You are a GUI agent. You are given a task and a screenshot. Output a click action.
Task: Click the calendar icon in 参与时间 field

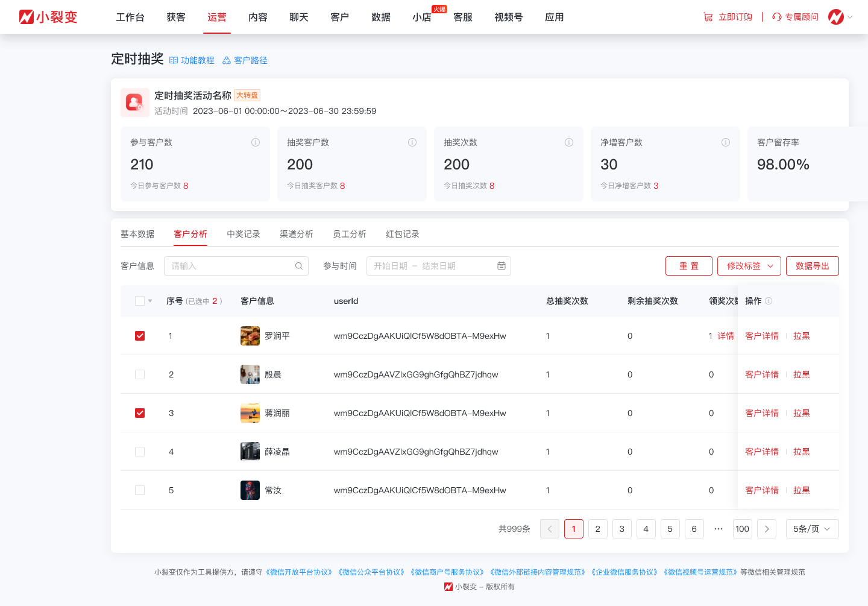click(x=502, y=266)
